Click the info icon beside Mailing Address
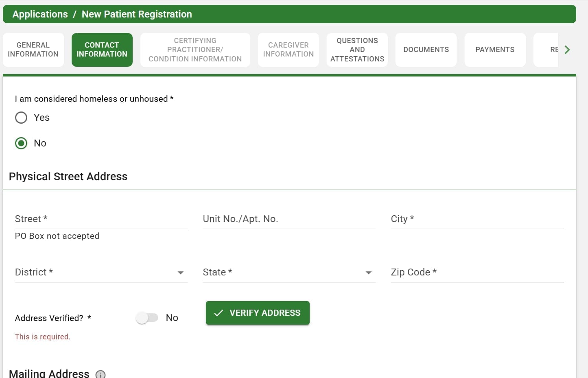The width and height of the screenshot is (588, 378). tap(100, 374)
